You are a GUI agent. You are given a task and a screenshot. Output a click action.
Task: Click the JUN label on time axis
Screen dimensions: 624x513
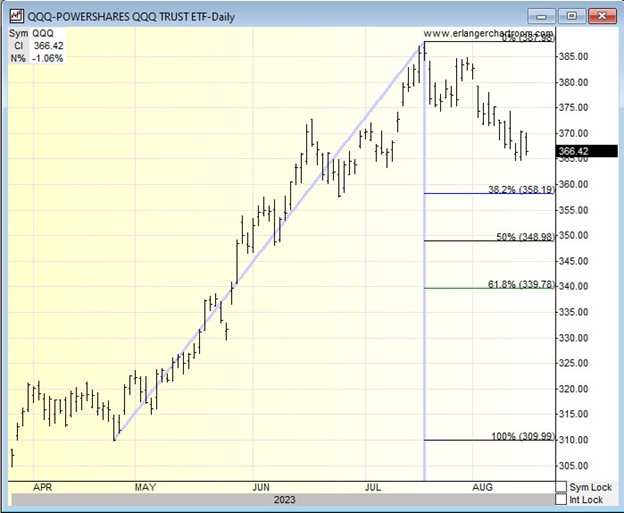262,487
